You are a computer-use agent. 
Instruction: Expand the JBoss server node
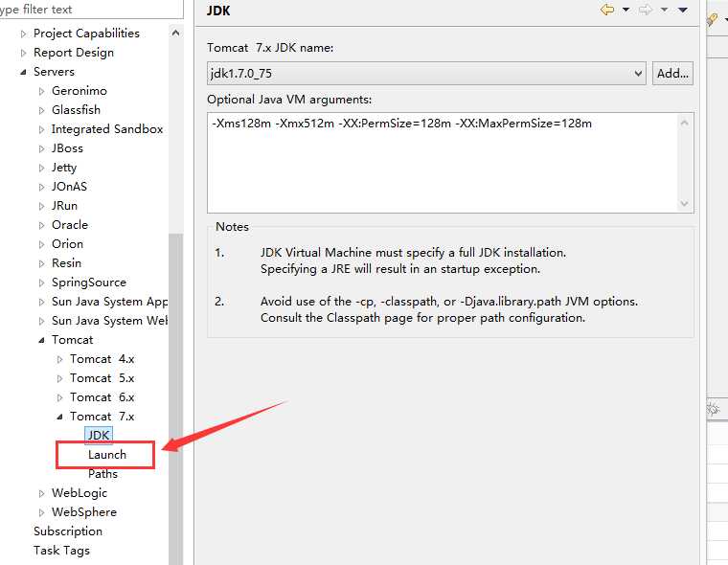click(42, 148)
